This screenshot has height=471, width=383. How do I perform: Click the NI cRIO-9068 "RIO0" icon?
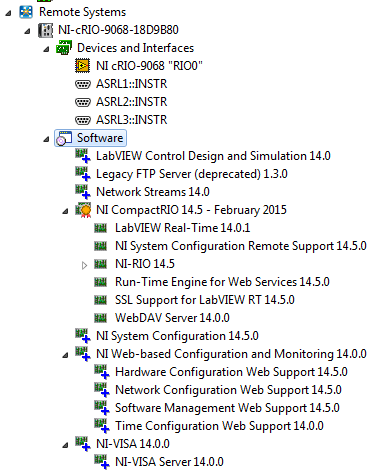coord(82,66)
